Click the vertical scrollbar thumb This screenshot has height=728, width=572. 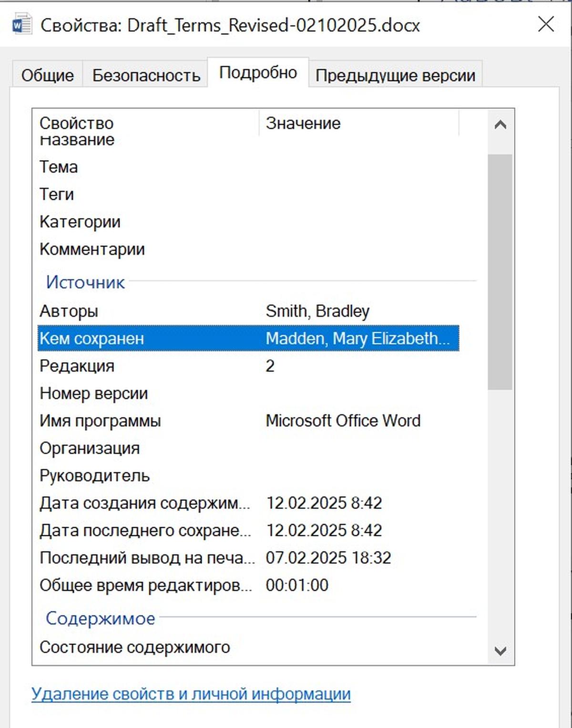pyautogui.click(x=500, y=272)
